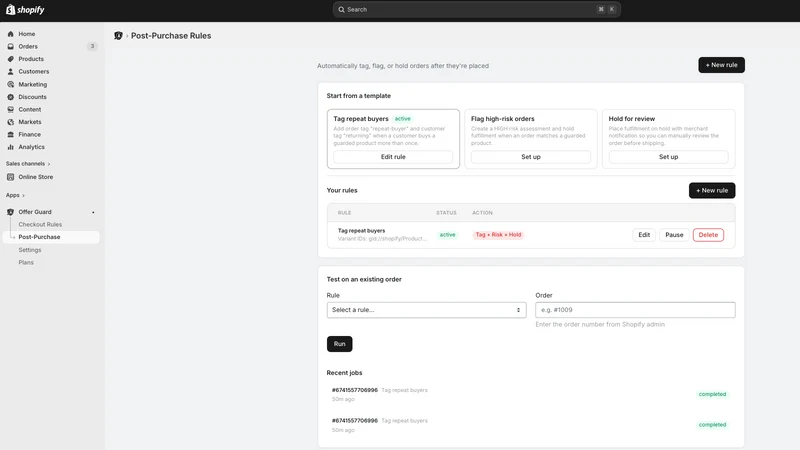Click the top New rule button
The width and height of the screenshot is (800, 450).
[721, 65]
